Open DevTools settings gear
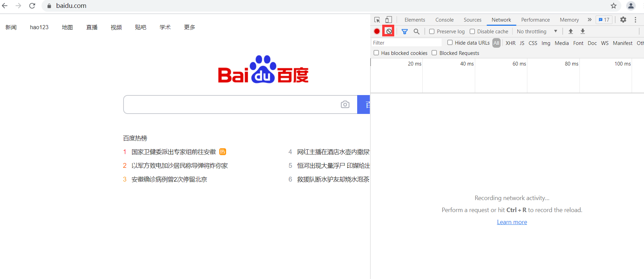Screen dimensions: 644x279 coord(623,20)
